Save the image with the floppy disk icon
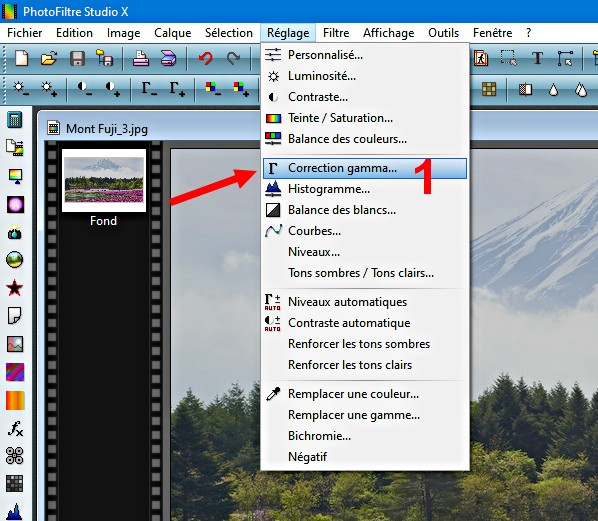Screen dimensions: 598x521 77,59
